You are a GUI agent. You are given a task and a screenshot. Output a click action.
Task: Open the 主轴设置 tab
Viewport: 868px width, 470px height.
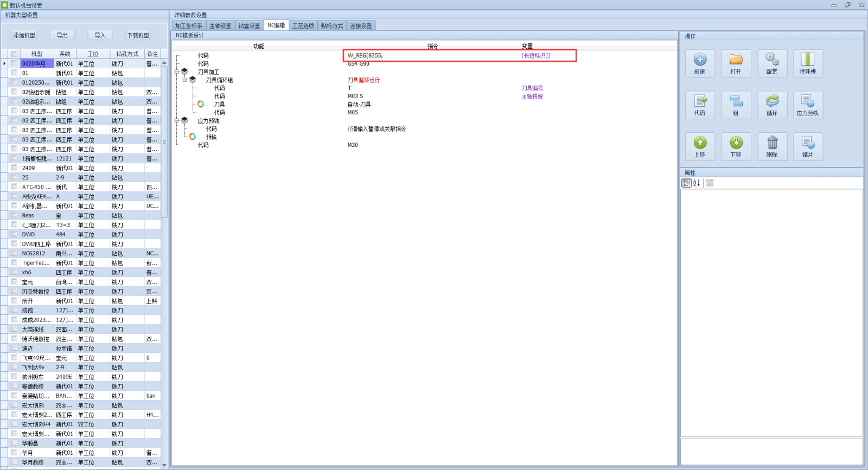click(220, 25)
